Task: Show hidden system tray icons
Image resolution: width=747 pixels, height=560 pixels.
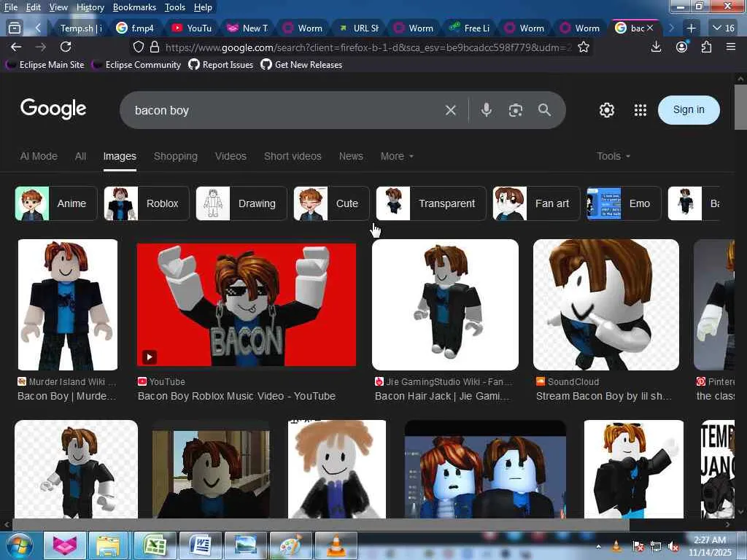Action: 598,546
